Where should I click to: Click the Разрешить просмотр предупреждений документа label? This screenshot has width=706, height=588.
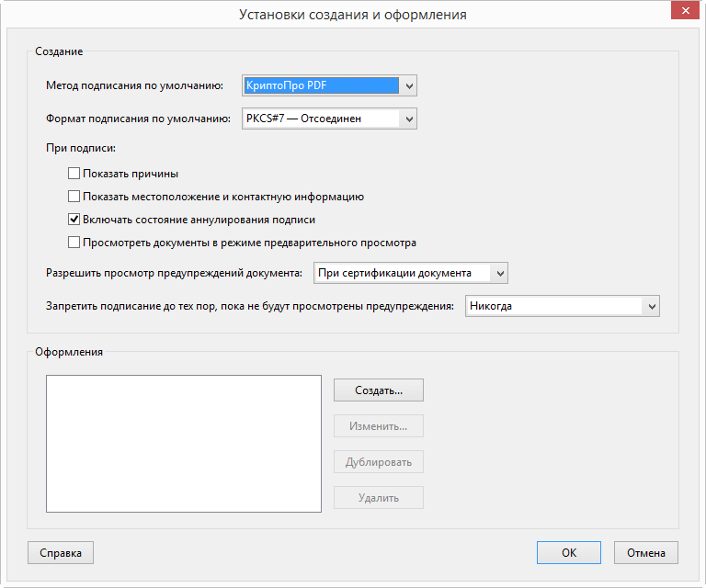pos(175,273)
